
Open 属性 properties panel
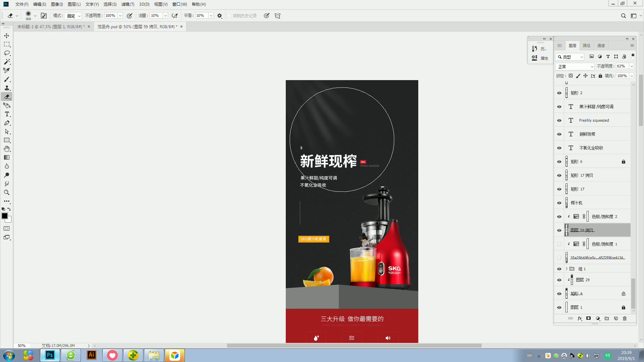pyautogui.click(x=540, y=58)
